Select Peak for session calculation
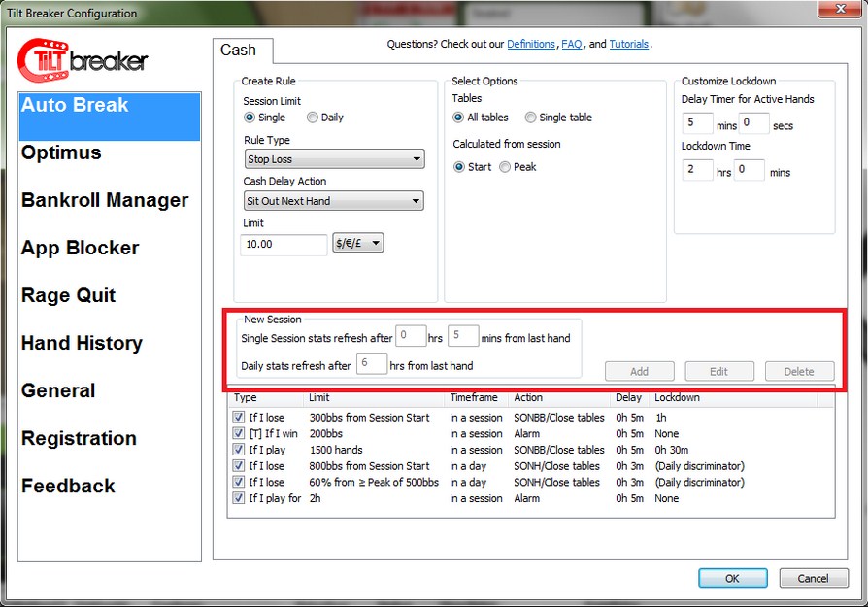 coord(505,167)
